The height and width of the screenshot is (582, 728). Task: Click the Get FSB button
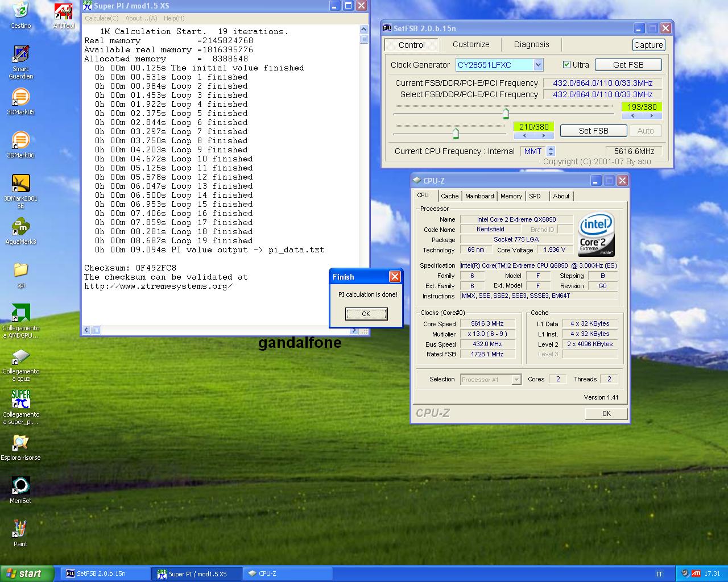[x=628, y=65]
